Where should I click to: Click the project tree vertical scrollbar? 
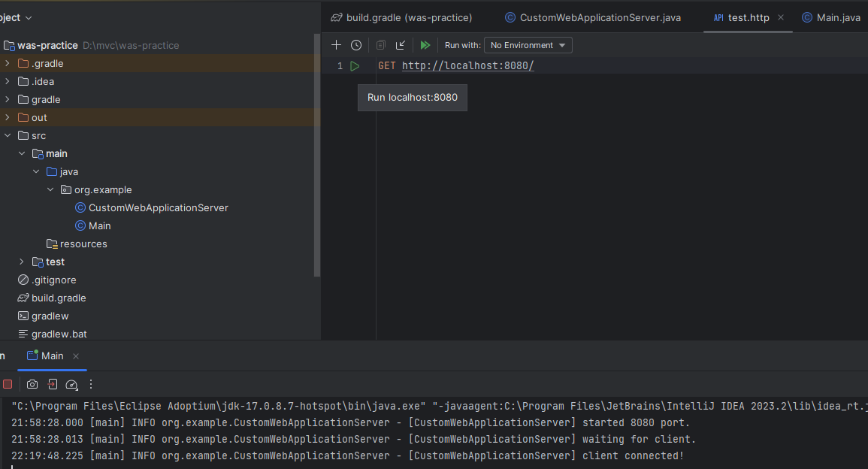click(x=317, y=155)
